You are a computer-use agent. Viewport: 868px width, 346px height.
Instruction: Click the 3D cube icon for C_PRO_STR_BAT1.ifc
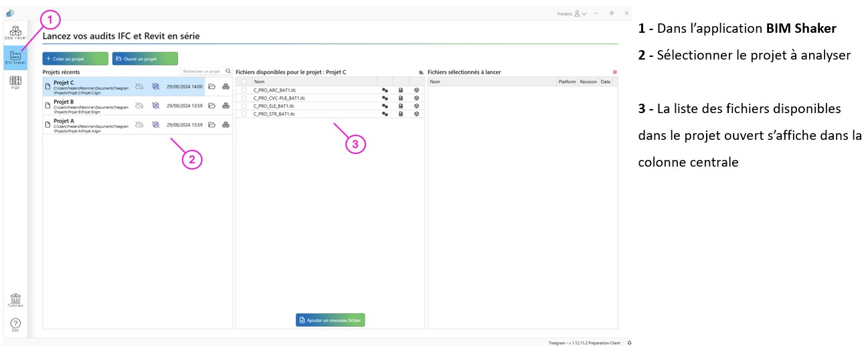click(416, 114)
